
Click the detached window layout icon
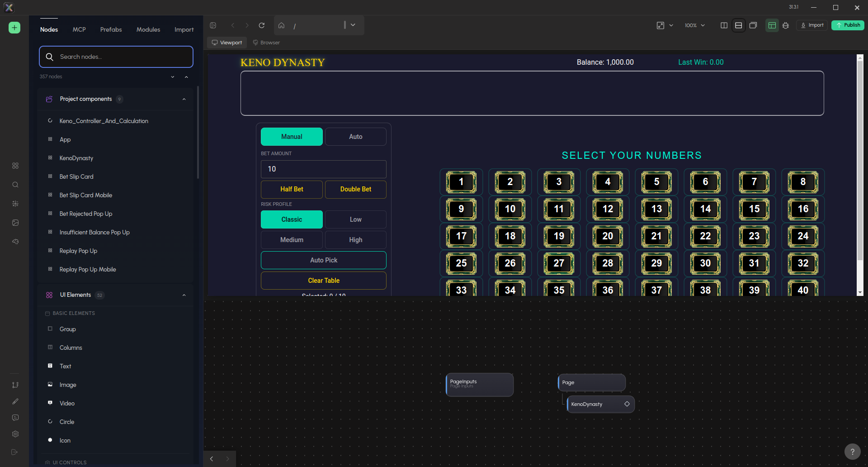coord(753,25)
